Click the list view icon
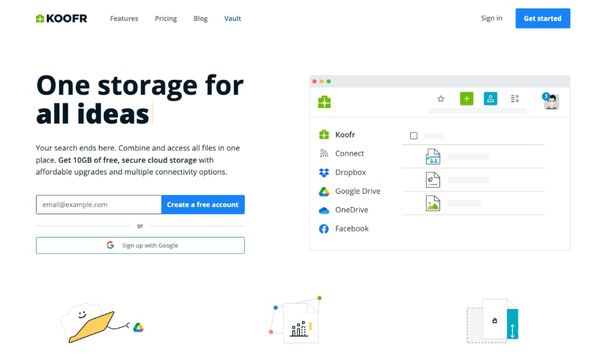The image size is (600, 360). click(x=515, y=99)
